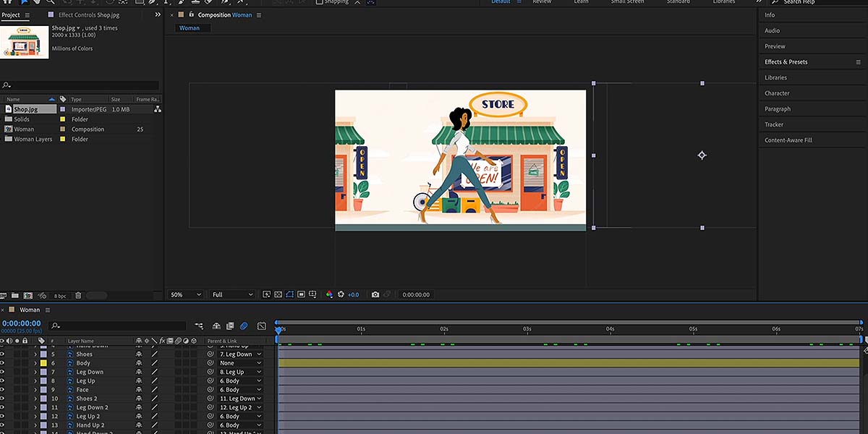868x434 pixels.
Task: Hide the Hand Up 2 layer
Action: click(3, 425)
